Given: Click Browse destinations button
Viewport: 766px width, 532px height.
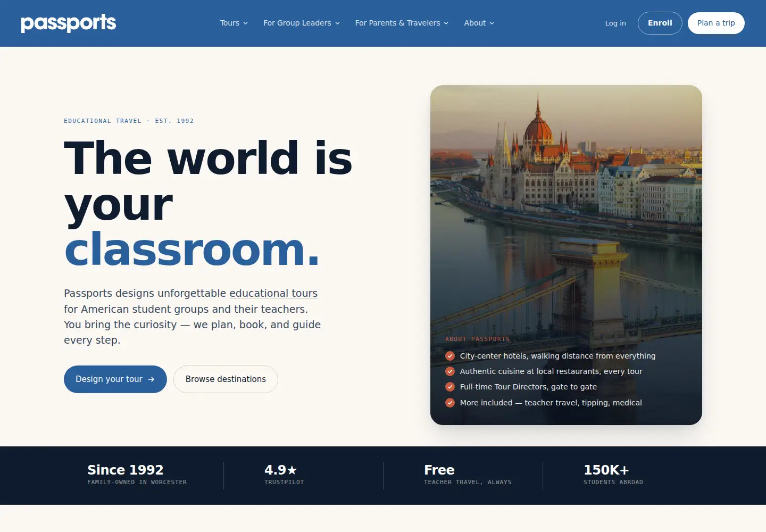Looking at the screenshot, I should (x=226, y=379).
